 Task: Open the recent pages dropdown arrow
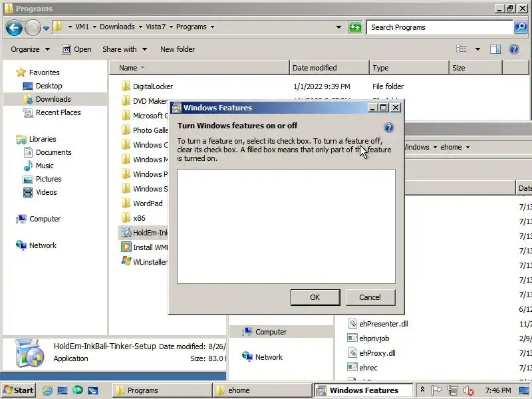[x=46, y=28]
